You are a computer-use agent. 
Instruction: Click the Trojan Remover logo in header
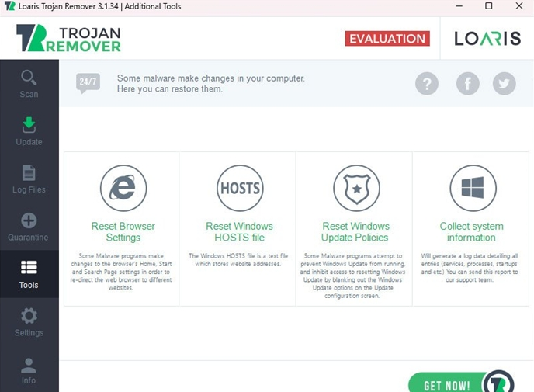(x=68, y=38)
